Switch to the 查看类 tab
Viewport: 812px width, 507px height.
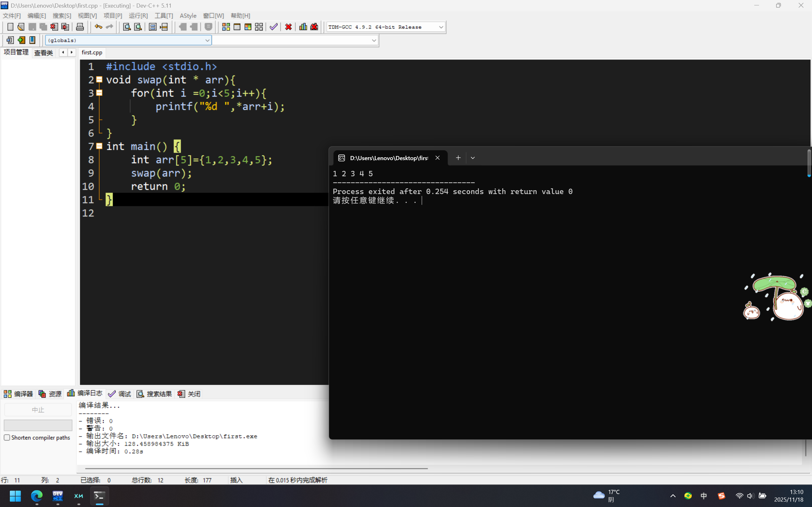[43, 53]
